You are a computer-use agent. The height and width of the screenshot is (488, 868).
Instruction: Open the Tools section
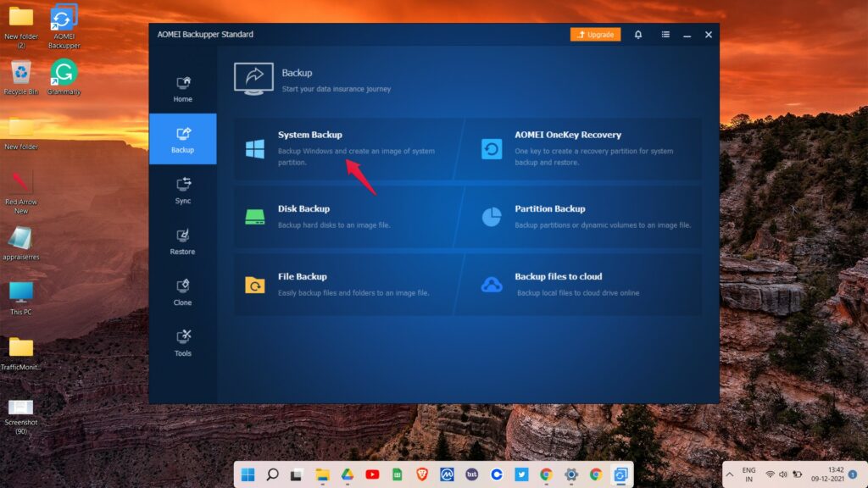(182, 344)
